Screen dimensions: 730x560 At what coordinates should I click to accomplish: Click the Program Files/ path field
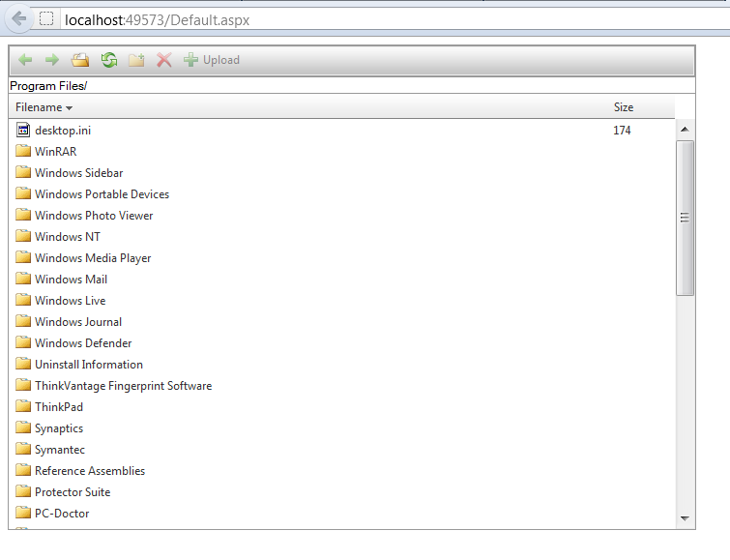pos(352,86)
